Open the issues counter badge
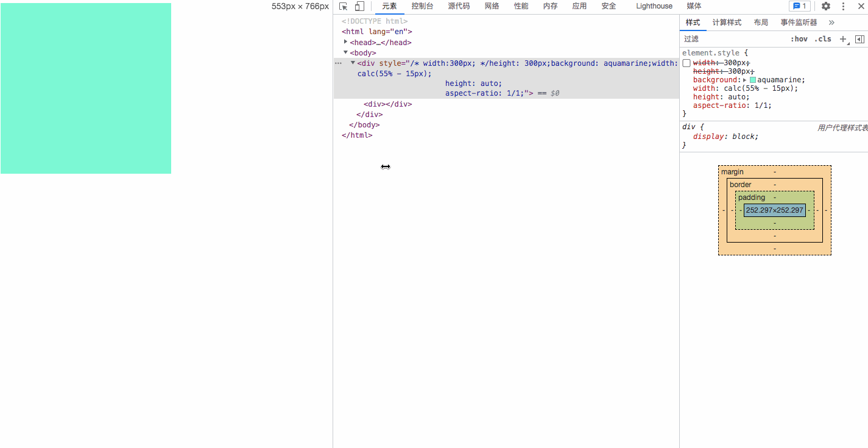The image size is (868, 448). pyautogui.click(x=800, y=6)
